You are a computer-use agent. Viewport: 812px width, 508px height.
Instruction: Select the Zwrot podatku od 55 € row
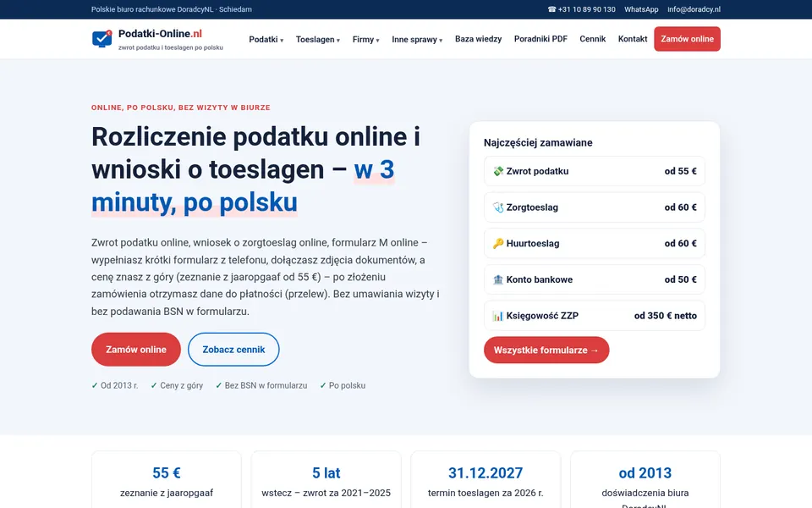pyautogui.click(x=595, y=171)
